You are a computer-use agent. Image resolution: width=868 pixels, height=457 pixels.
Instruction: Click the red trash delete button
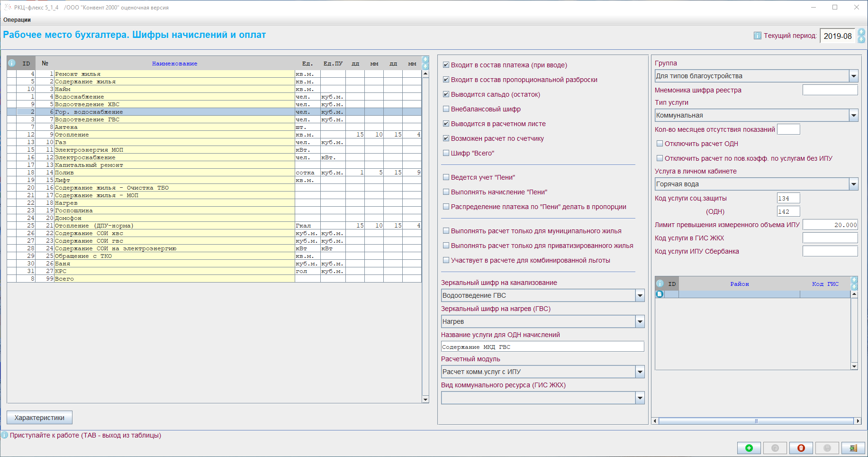pyautogui.click(x=801, y=448)
